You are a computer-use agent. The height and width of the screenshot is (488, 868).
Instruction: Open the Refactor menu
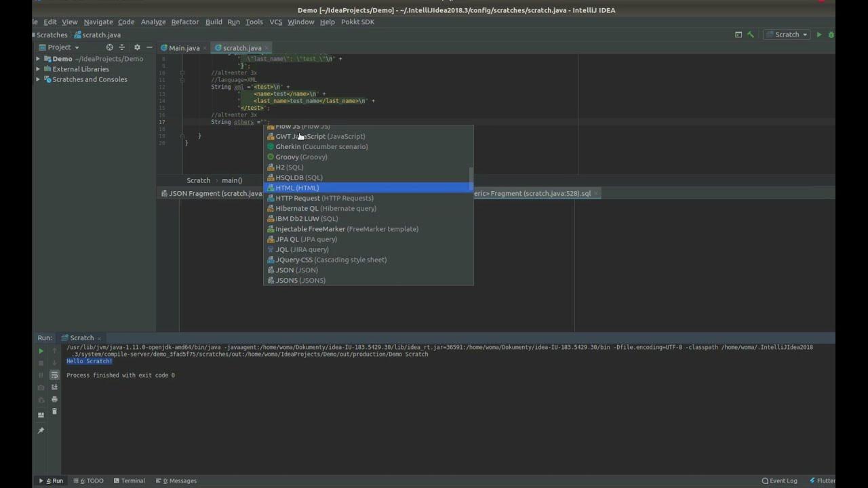click(x=185, y=22)
